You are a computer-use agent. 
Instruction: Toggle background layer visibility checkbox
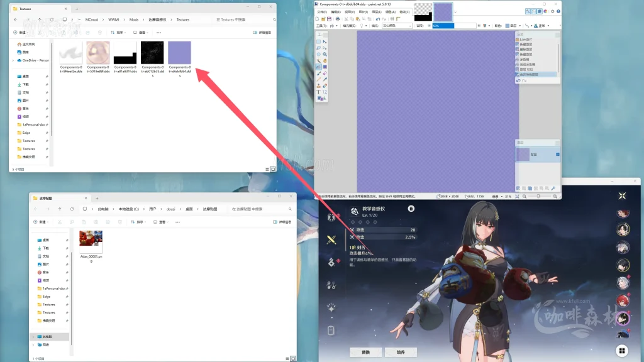pos(557,154)
